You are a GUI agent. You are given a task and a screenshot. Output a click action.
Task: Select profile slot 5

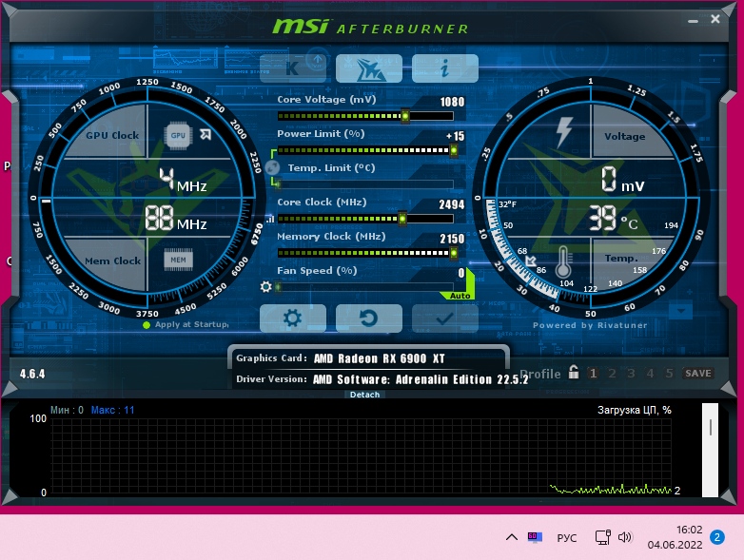pos(669,374)
